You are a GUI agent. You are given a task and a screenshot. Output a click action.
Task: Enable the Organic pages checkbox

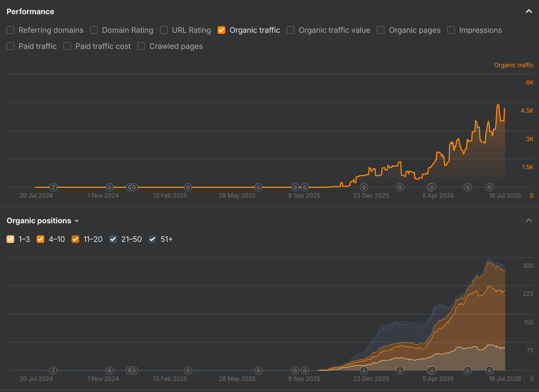(381, 30)
